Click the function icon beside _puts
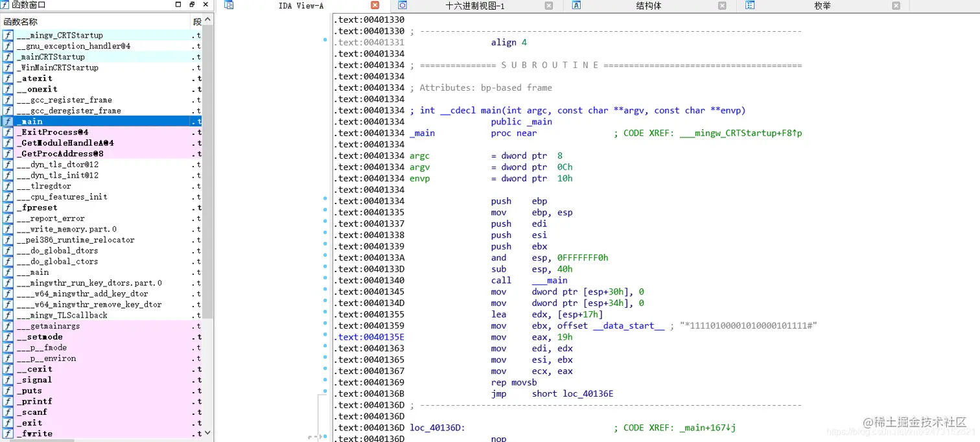Screen dimensions: 980x442 [8, 390]
